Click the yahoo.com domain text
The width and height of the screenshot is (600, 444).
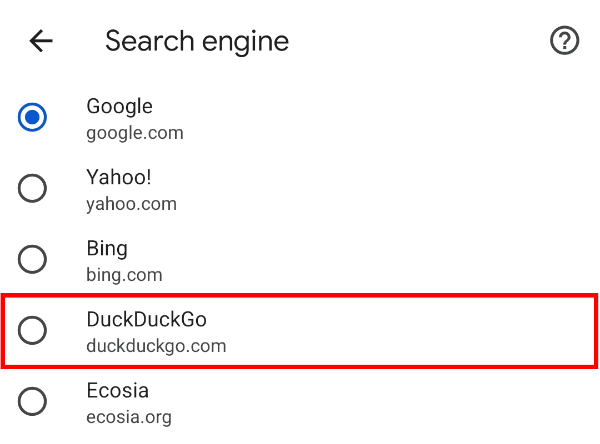click(x=132, y=203)
